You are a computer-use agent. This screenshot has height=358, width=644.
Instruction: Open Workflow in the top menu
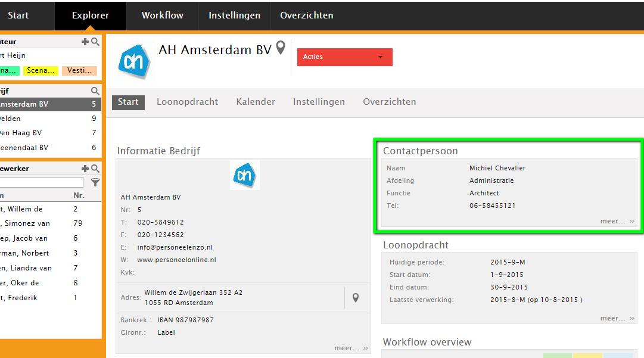click(x=163, y=15)
